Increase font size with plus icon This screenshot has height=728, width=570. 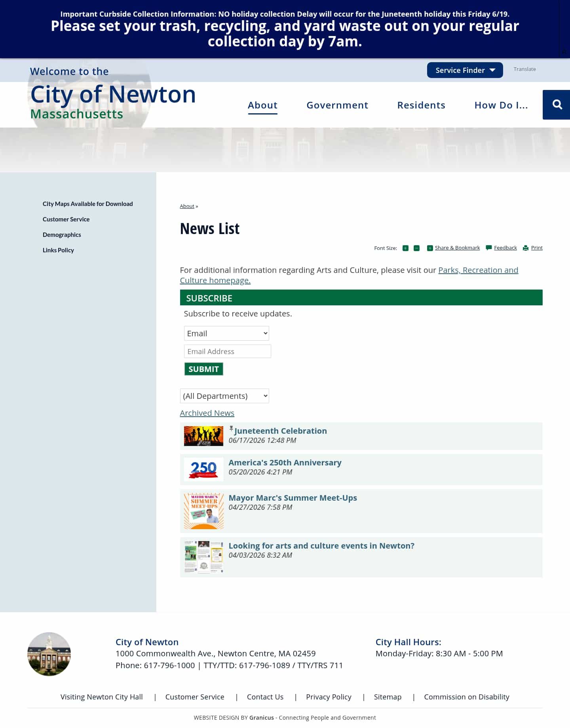(405, 248)
